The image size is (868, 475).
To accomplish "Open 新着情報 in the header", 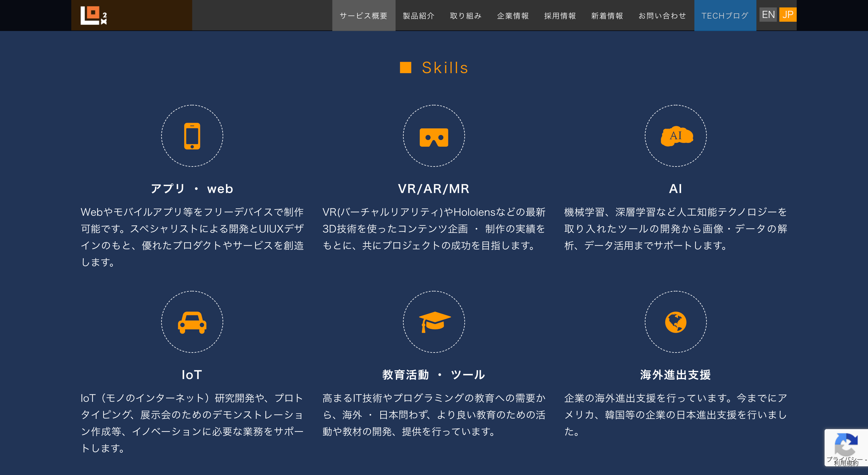I will tap(607, 16).
